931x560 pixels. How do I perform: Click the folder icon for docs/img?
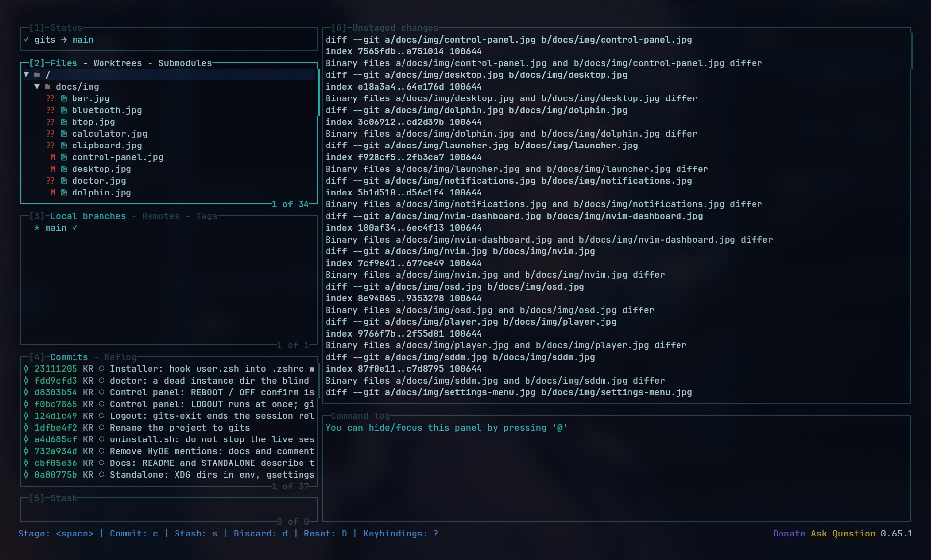[x=48, y=87]
